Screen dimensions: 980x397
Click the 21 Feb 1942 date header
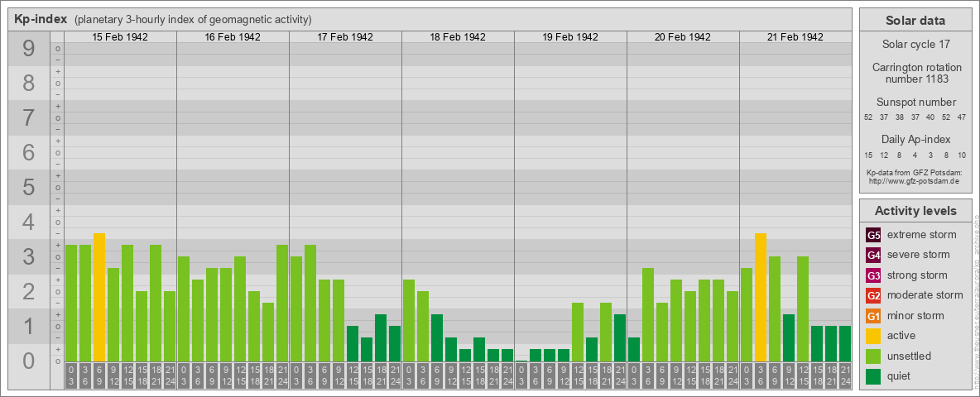795,37
